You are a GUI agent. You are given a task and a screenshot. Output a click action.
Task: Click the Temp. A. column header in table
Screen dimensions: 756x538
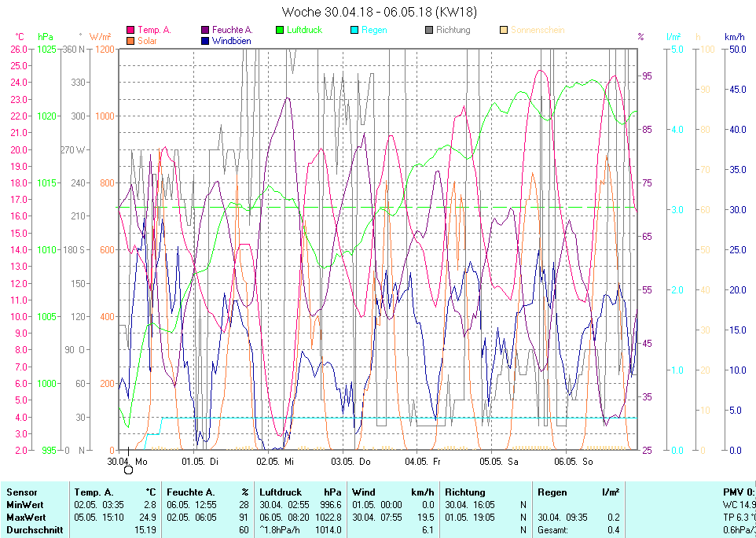click(x=94, y=492)
